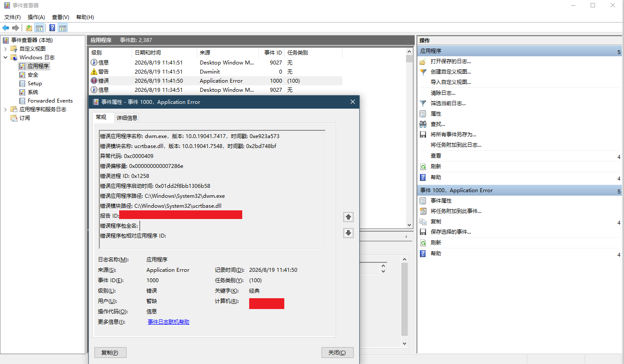Click the Forward arrow in the toolbar

[x=16, y=28]
